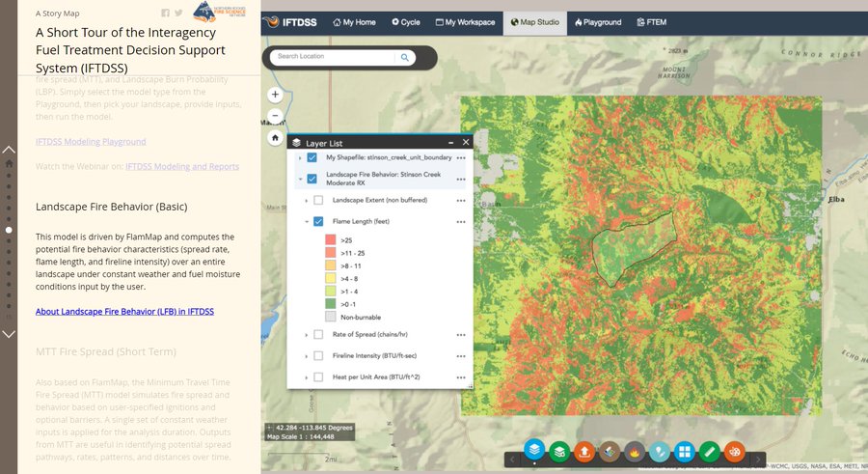Click the map home extent button
868x474 pixels.
point(275,137)
